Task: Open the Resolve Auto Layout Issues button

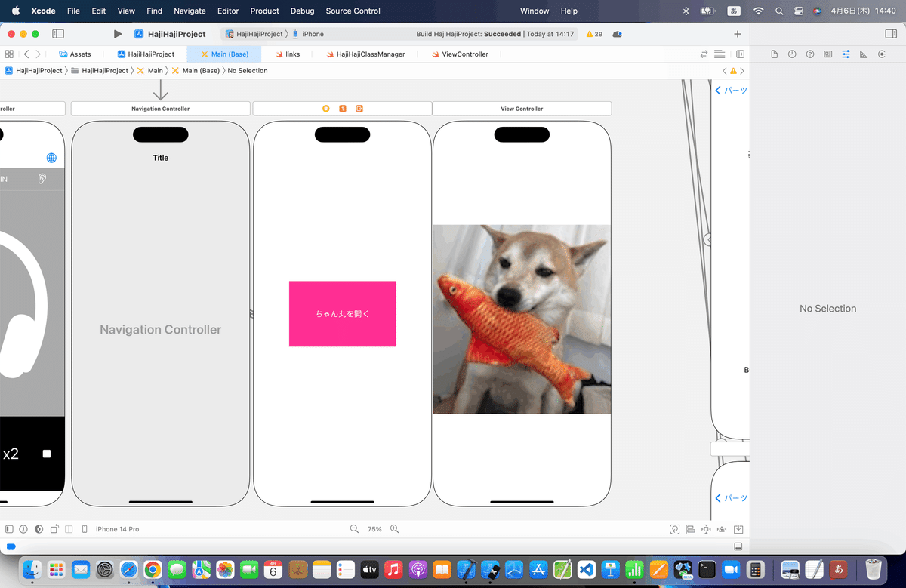Action: tap(722, 529)
